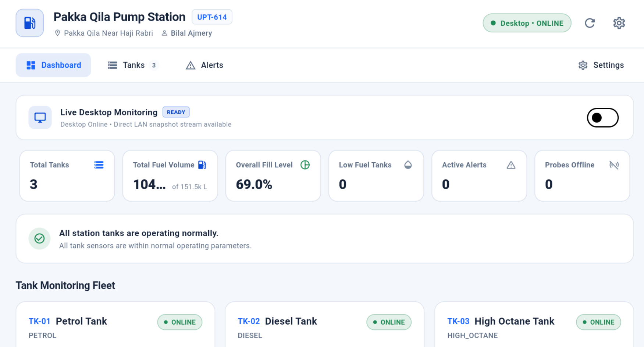The width and height of the screenshot is (644, 347).
Task: Open settings via the header gear icon
Action: [x=619, y=23]
